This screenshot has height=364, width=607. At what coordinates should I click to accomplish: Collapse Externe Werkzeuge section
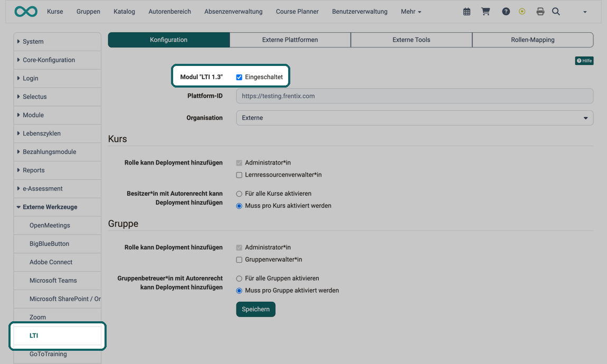pos(58,207)
